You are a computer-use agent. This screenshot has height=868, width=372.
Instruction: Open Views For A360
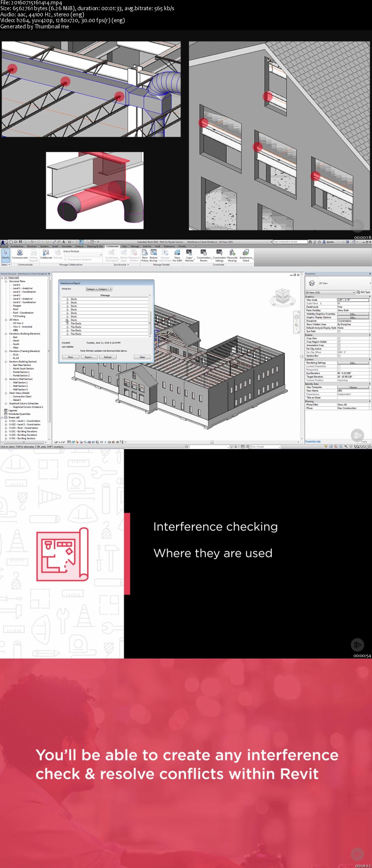click(177, 252)
